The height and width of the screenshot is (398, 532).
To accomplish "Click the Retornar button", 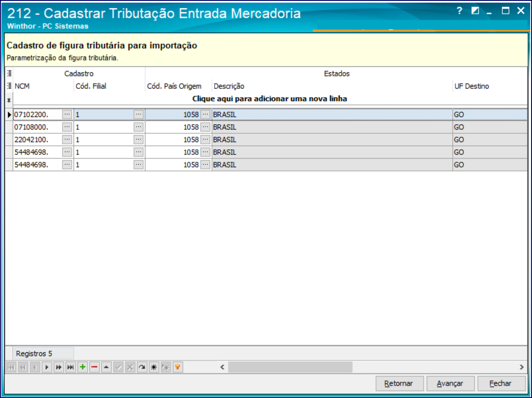I will click(x=399, y=383).
